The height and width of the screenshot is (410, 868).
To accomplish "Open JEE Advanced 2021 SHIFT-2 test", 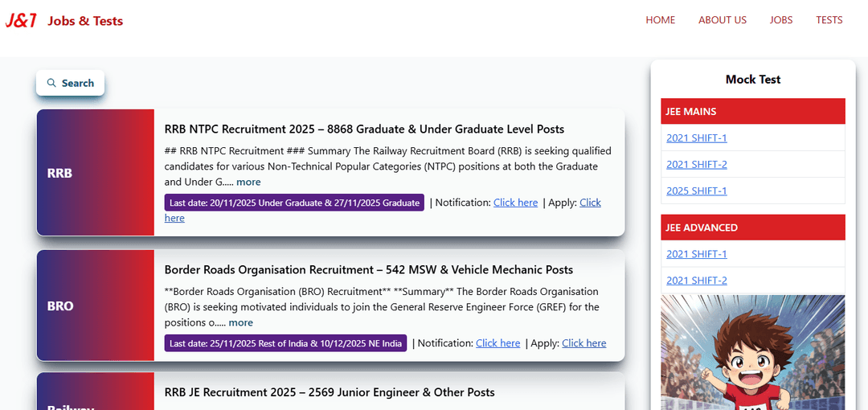I will tap(696, 281).
